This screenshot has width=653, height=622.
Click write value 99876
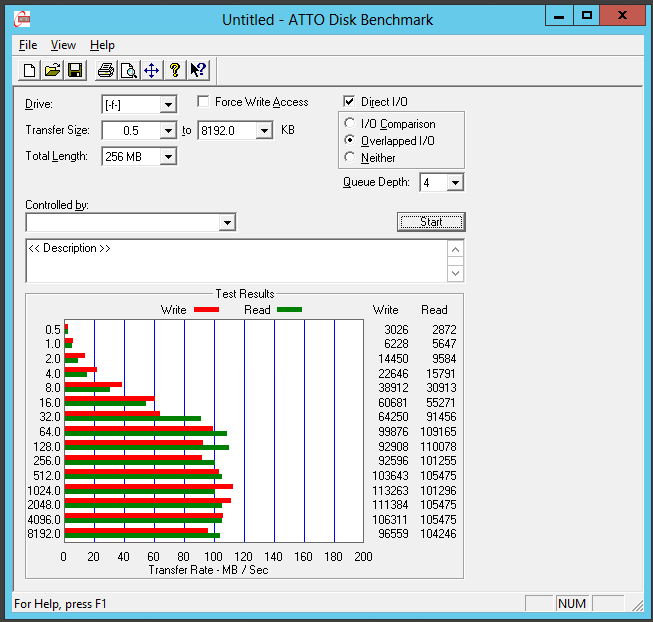[393, 431]
